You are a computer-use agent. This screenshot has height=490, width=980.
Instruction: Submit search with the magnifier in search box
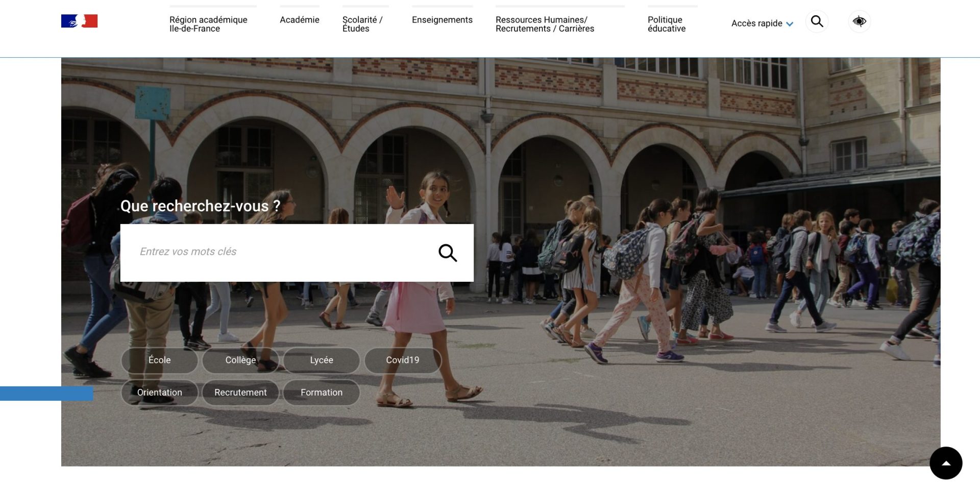[x=448, y=253]
